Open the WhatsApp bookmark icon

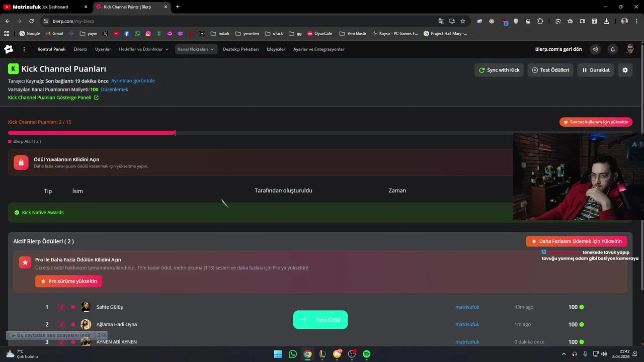coord(137,34)
